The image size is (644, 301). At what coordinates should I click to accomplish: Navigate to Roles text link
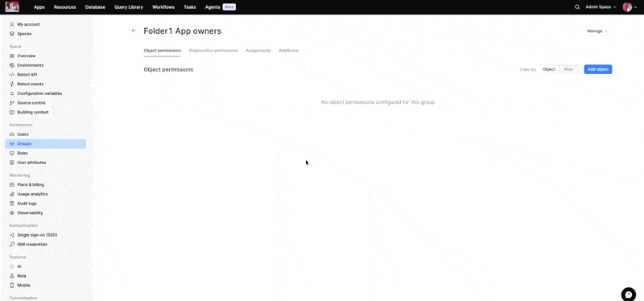pos(23,153)
